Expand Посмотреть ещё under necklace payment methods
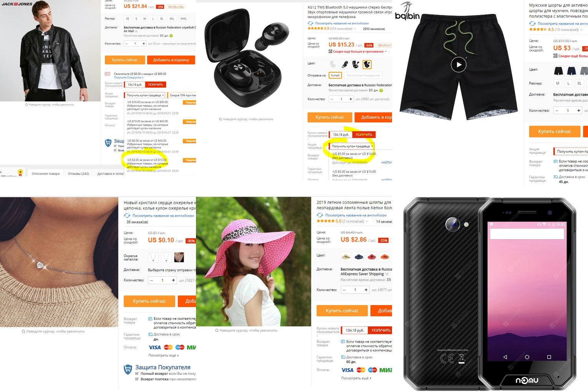 pos(163,355)
